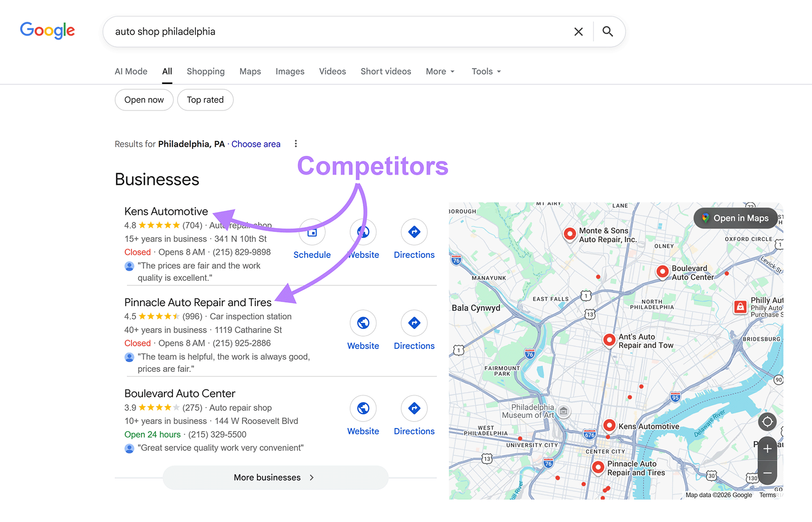The width and height of the screenshot is (812, 522).
Task: Click the Directions icon for Boulevard Auto Center
Action: tap(414, 408)
